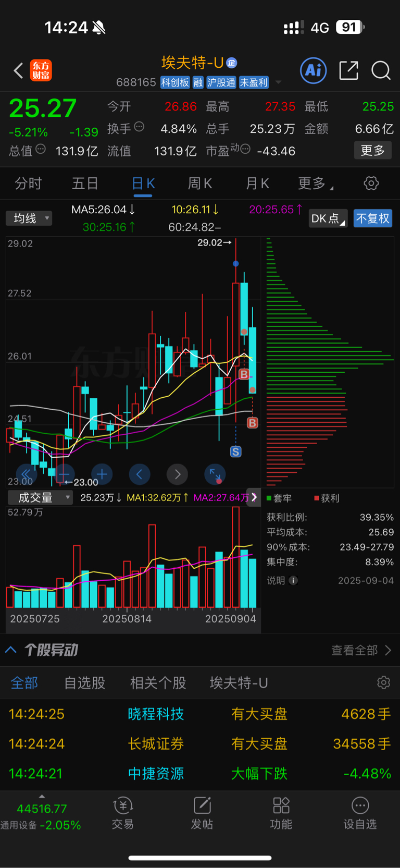Tap the S sell marker
The height and width of the screenshot is (868, 400).
[x=236, y=451]
